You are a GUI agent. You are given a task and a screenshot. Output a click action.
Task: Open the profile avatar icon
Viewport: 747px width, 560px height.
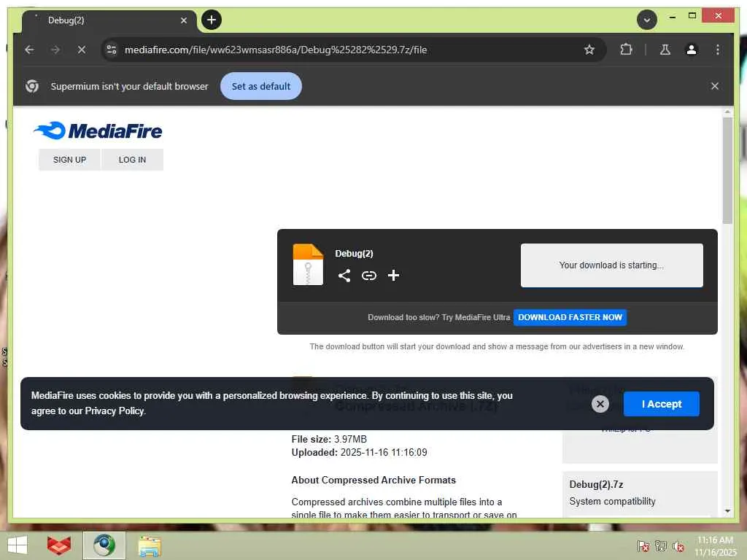tap(692, 50)
